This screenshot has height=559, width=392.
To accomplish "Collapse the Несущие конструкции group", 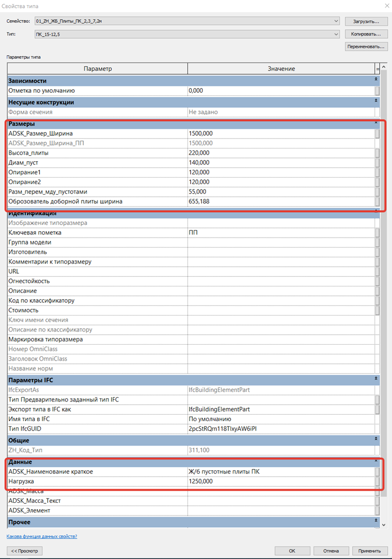I will 376,101.
